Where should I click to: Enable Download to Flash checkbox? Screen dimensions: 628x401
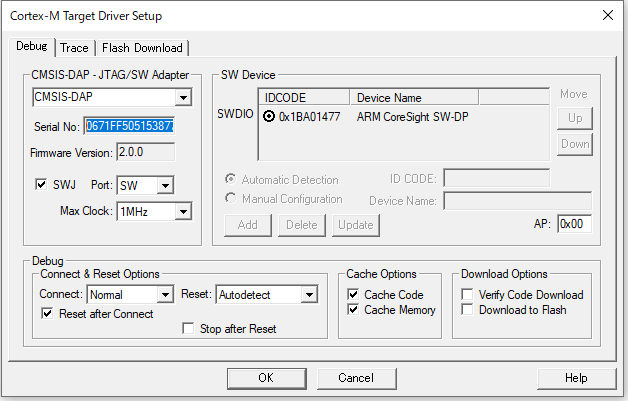coord(467,310)
